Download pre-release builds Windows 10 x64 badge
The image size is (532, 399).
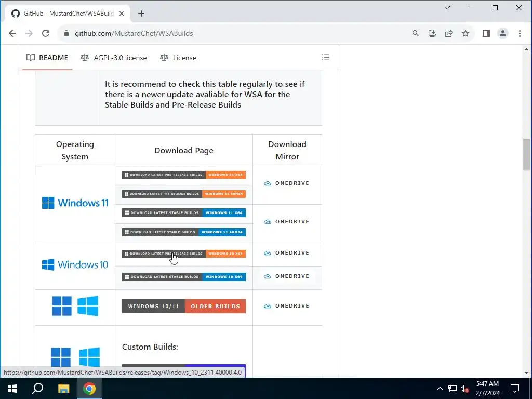pyautogui.click(x=184, y=254)
